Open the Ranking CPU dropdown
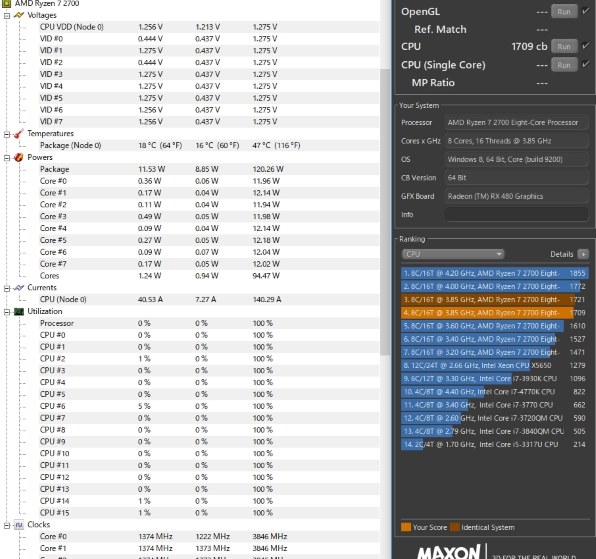Viewport: 596px width, 559px height. point(453,254)
